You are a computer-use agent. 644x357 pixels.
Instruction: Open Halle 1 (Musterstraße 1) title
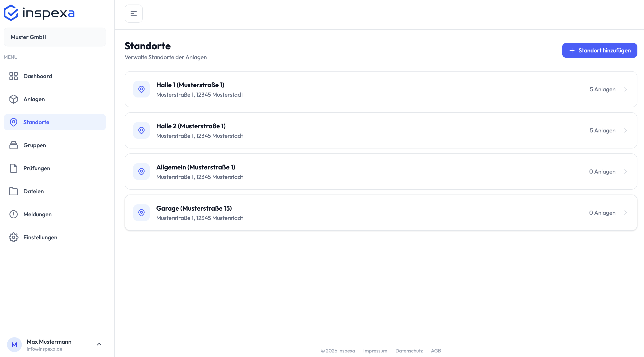coord(190,85)
